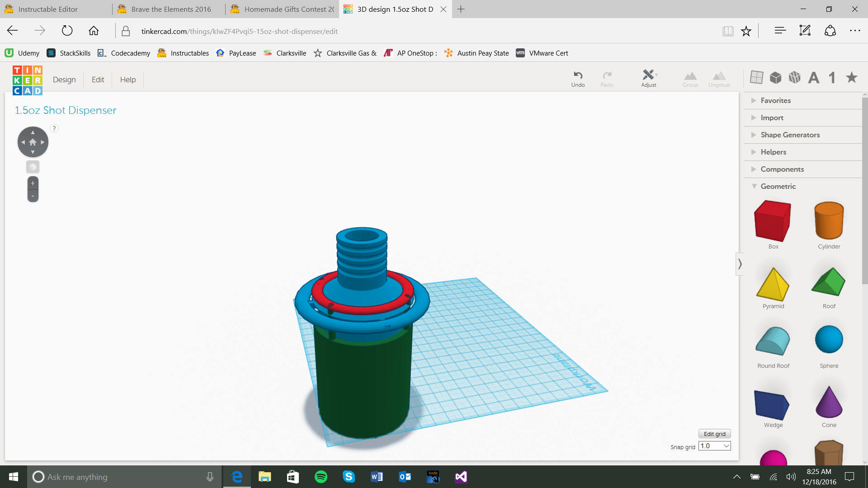Select the letter A text shapes icon
This screenshot has width=868, height=488.
tap(814, 78)
